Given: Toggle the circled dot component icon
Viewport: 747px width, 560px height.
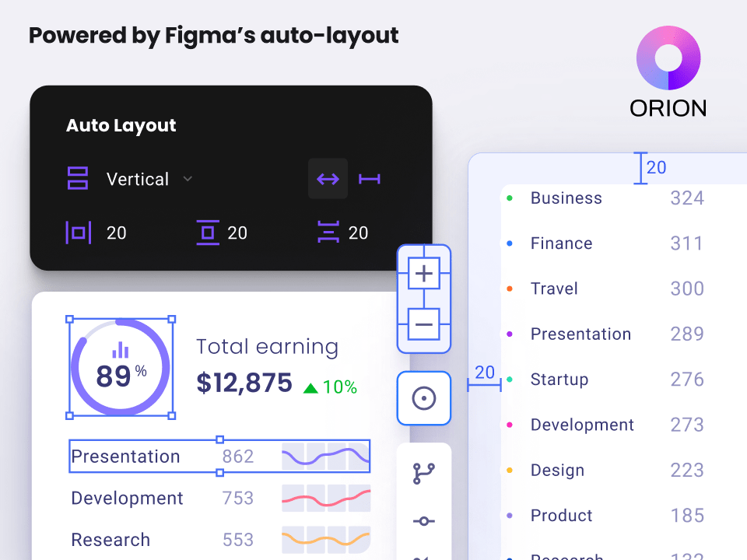Looking at the screenshot, I should point(424,398).
